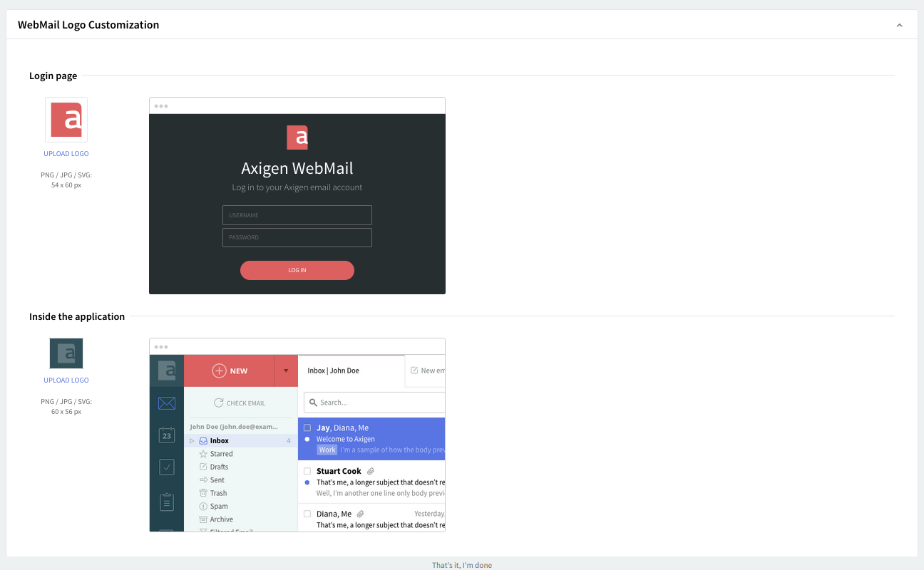Select the Inbox | John Doe tab
This screenshot has width=924, height=570.
333,370
